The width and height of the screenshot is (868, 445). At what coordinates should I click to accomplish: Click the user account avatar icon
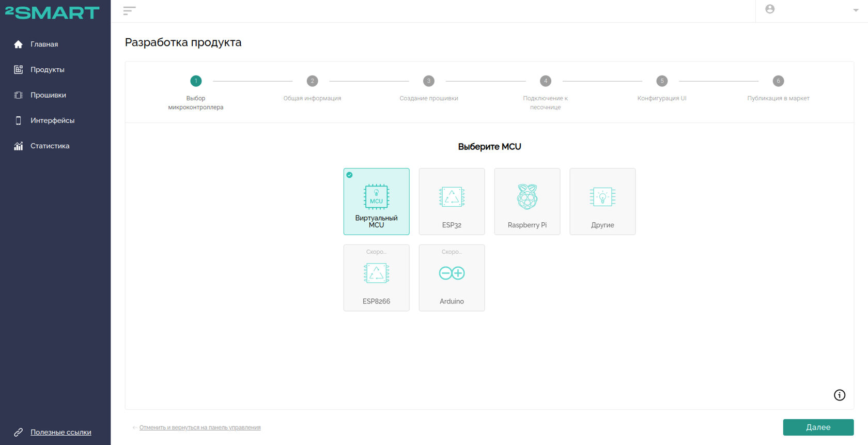click(x=770, y=9)
